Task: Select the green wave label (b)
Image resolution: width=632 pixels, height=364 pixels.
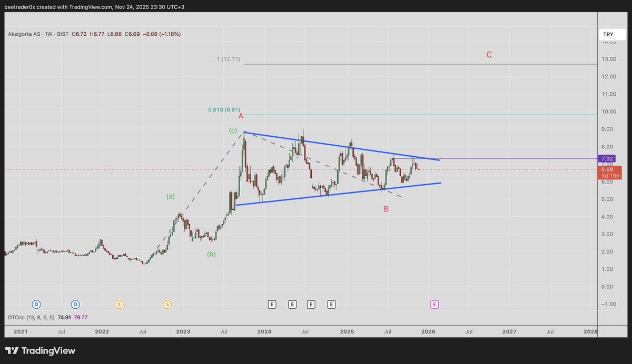Action: (x=211, y=254)
